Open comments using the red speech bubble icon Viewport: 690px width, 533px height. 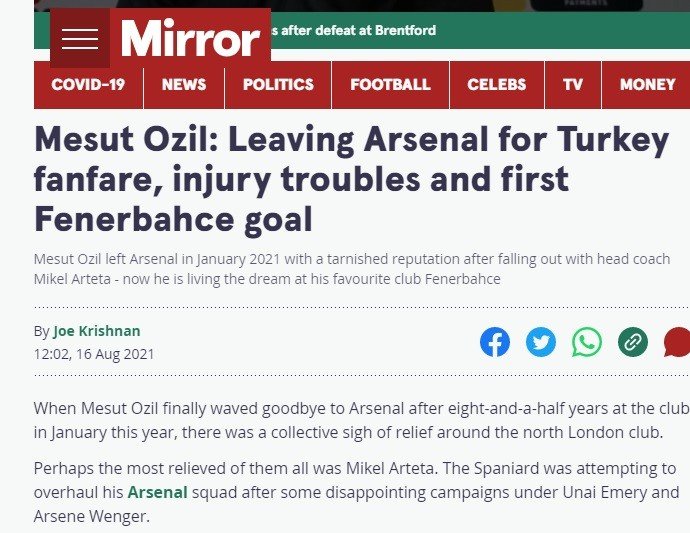click(x=677, y=342)
